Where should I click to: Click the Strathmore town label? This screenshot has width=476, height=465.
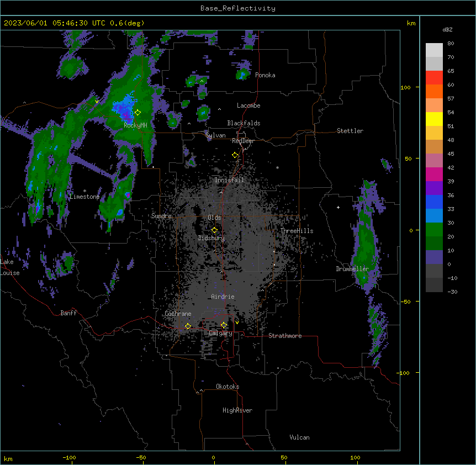pyautogui.click(x=285, y=336)
